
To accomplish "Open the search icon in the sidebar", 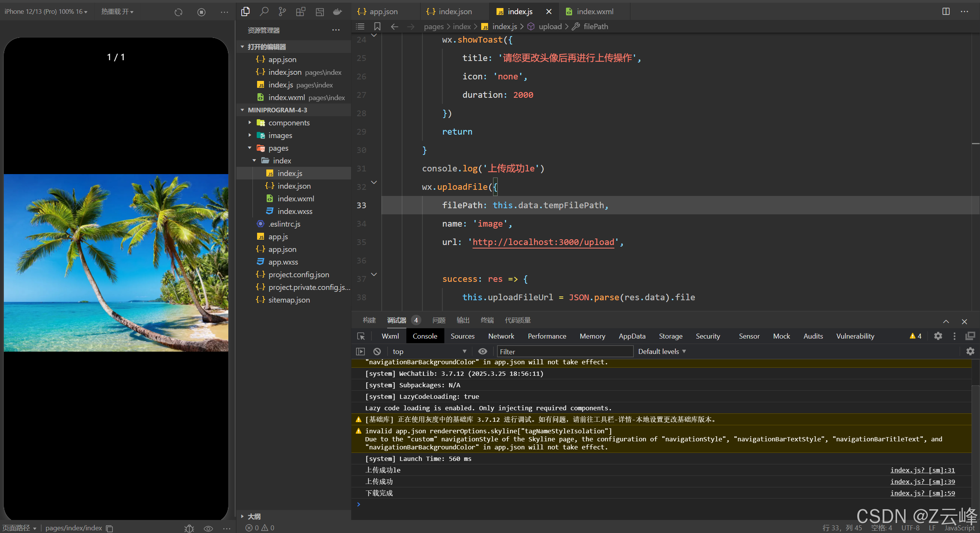I will click(264, 12).
